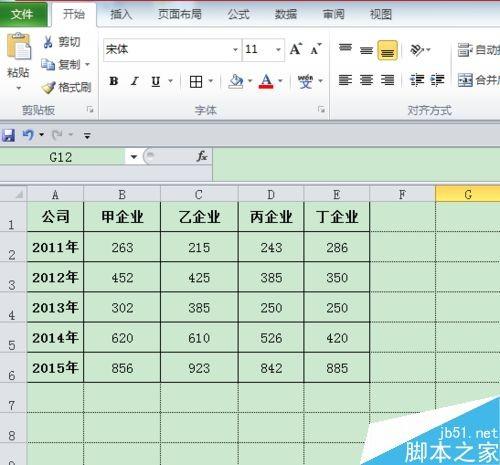Switch to the 插入 ribbon tab
The height and width of the screenshot is (465, 500).
coord(121,14)
